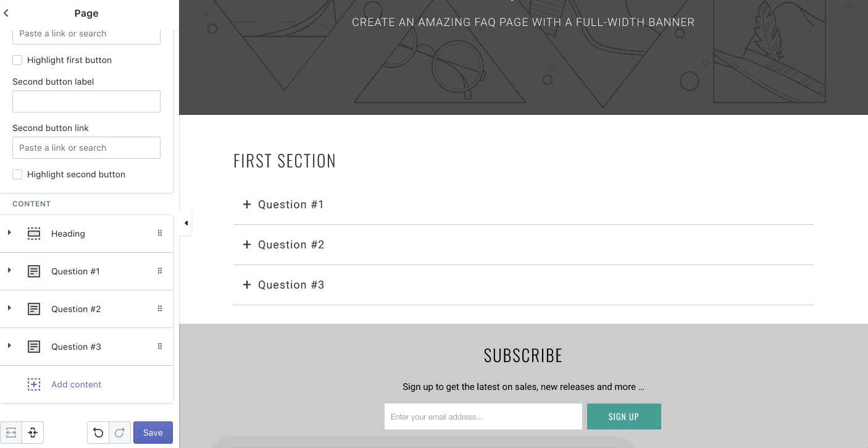Grab the drag handle for Heading
Screen dimensions: 868x448
click(x=160, y=234)
